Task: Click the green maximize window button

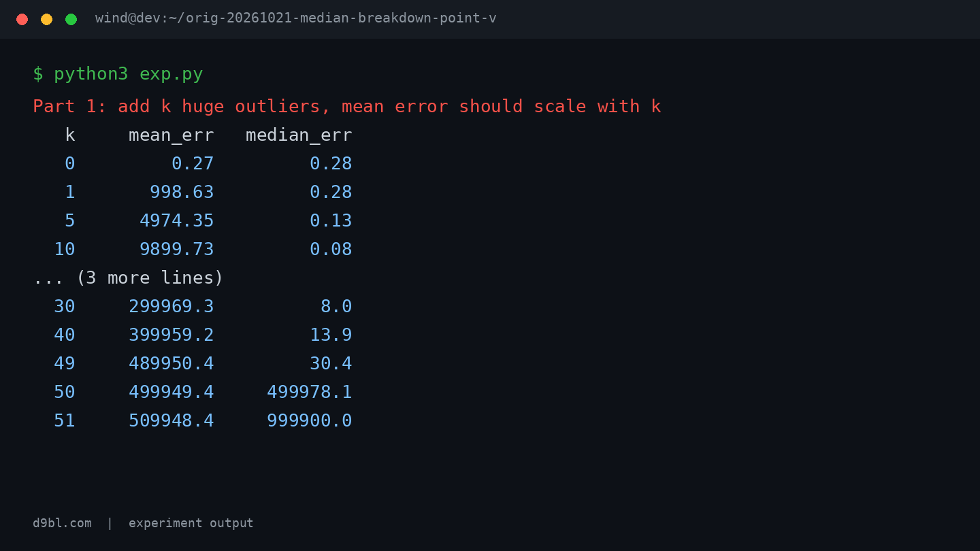Action: click(x=71, y=19)
